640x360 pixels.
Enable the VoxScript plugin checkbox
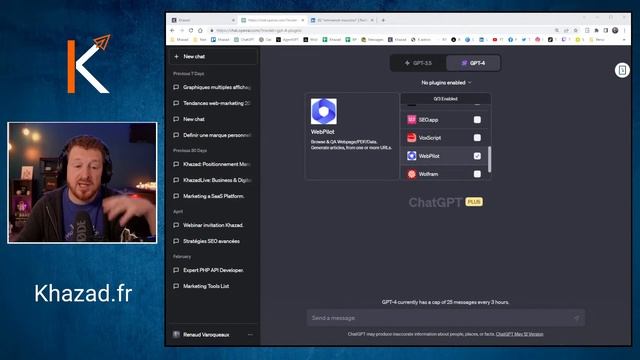(477, 138)
